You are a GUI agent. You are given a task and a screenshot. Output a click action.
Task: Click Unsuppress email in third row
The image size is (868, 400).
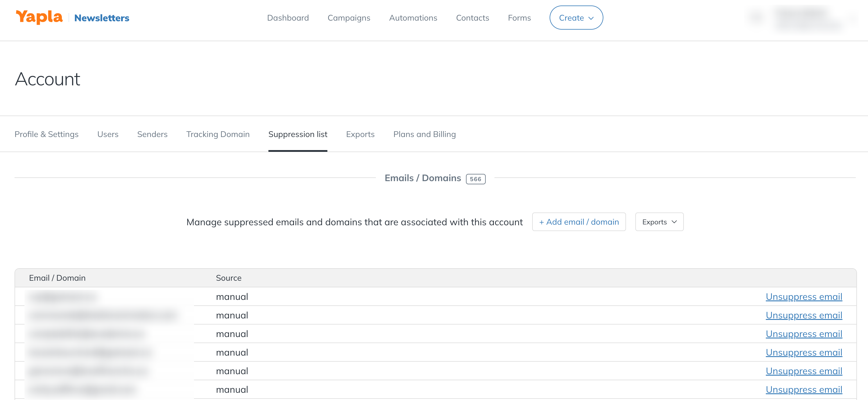click(x=804, y=334)
